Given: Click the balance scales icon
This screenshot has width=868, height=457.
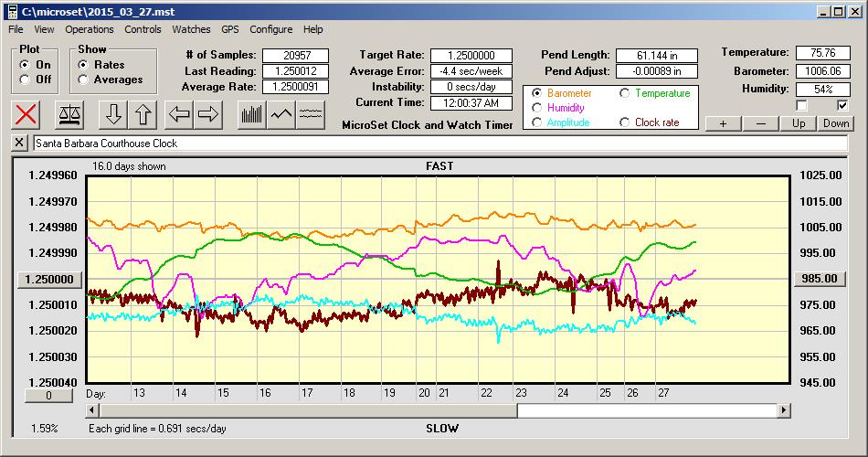Looking at the screenshot, I should click(69, 114).
